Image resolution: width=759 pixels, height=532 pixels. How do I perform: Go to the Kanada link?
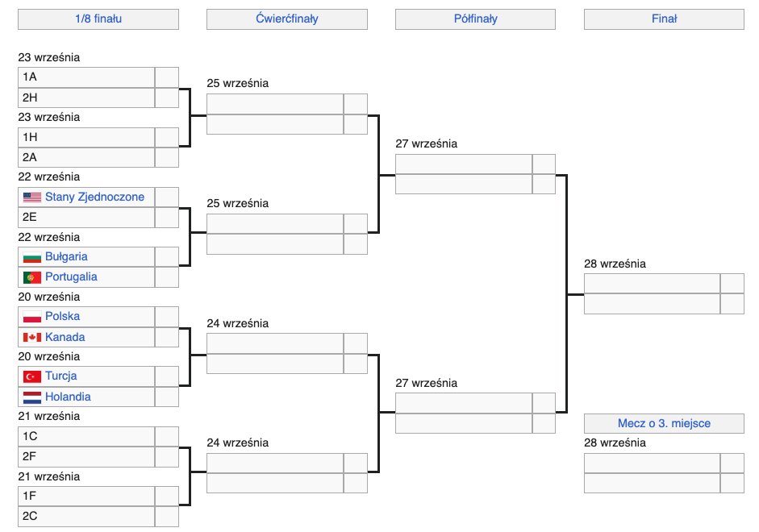(x=65, y=337)
